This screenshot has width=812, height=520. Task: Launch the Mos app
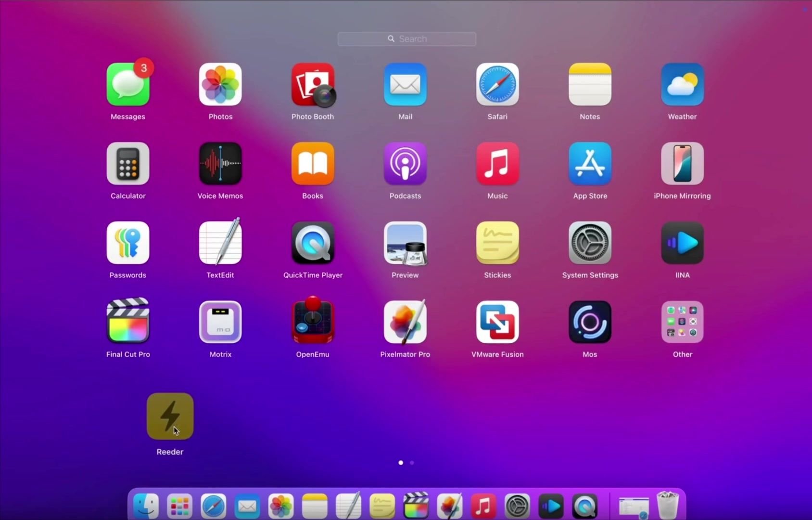(590, 322)
